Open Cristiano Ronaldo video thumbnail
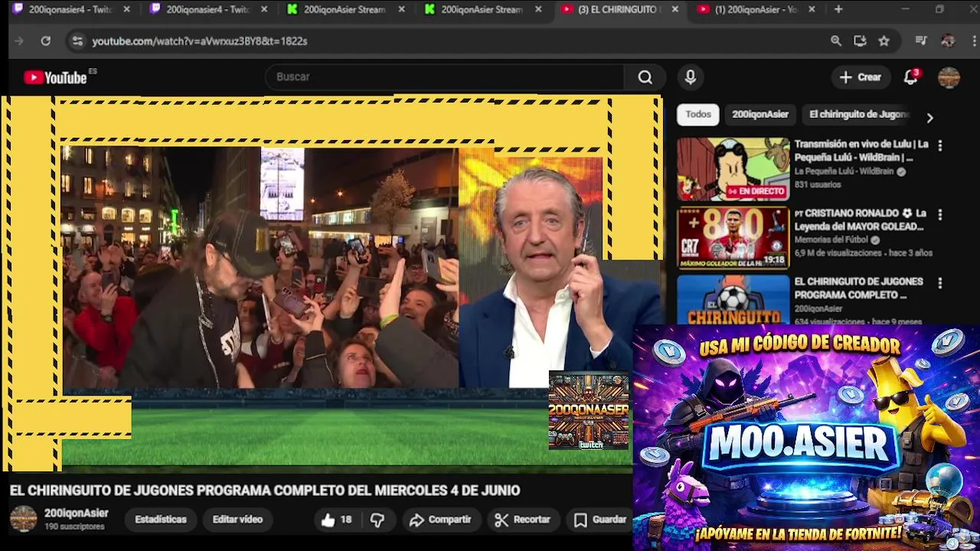 (x=733, y=238)
